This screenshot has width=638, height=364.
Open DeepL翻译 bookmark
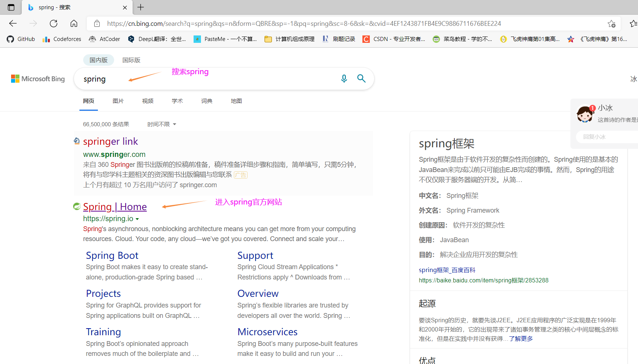pos(157,39)
